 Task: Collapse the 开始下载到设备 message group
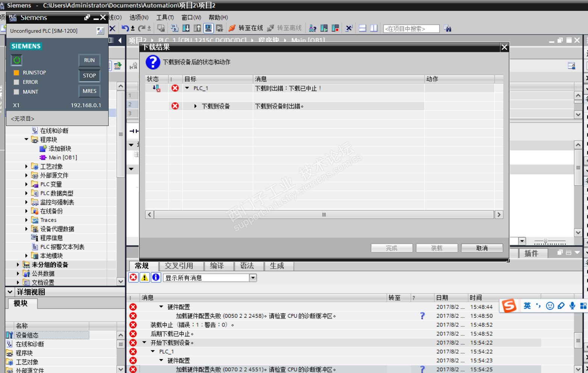[x=145, y=343]
